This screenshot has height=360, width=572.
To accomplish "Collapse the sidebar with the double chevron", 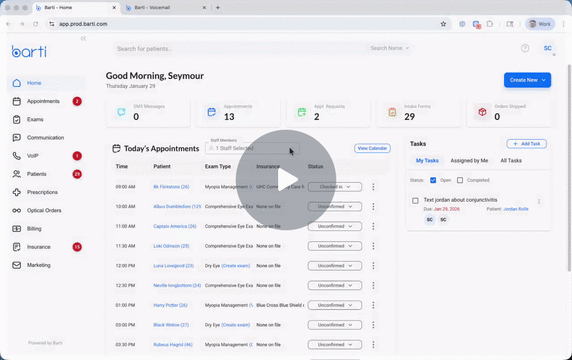I will [83, 38].
